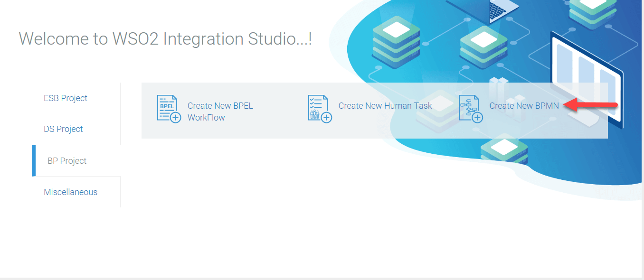
Task: Click the highlighted creation options panel
Action: tap(375, 110)
